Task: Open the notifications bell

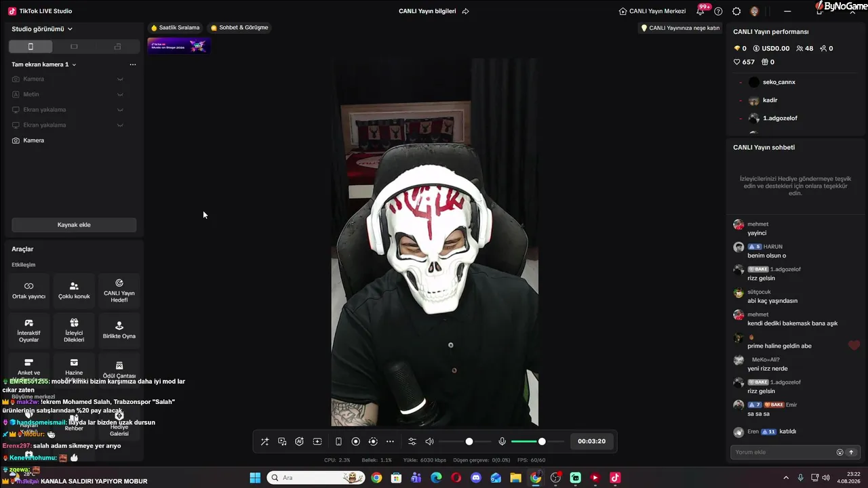Action: coord(701,11)
